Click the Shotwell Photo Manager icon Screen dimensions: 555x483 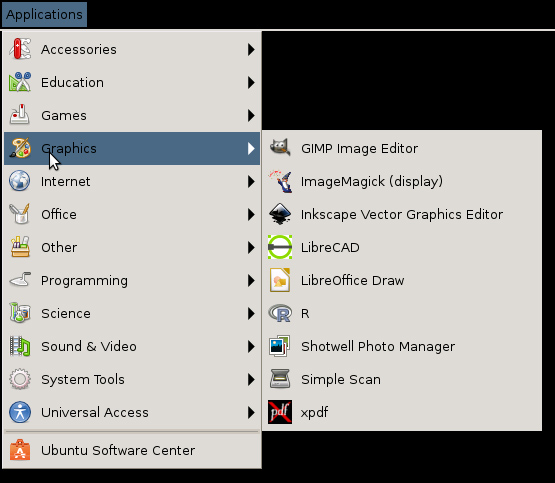(x=280, y=346)
